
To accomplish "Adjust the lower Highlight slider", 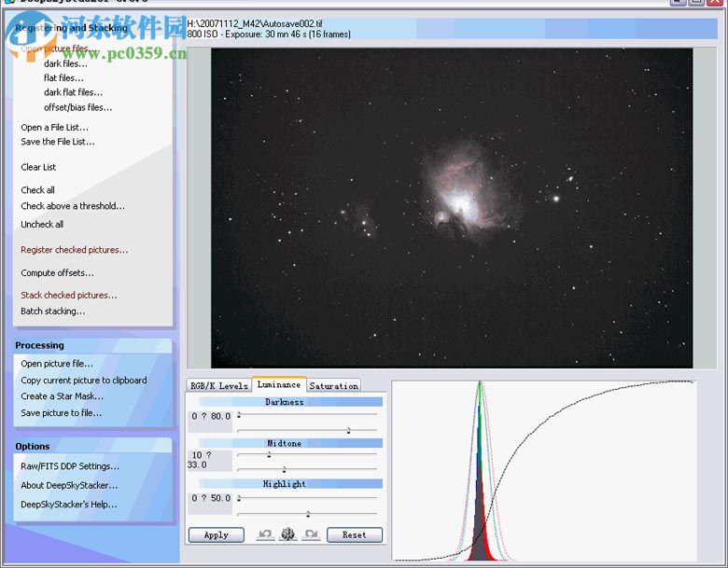I will click(x=307, y=514).
